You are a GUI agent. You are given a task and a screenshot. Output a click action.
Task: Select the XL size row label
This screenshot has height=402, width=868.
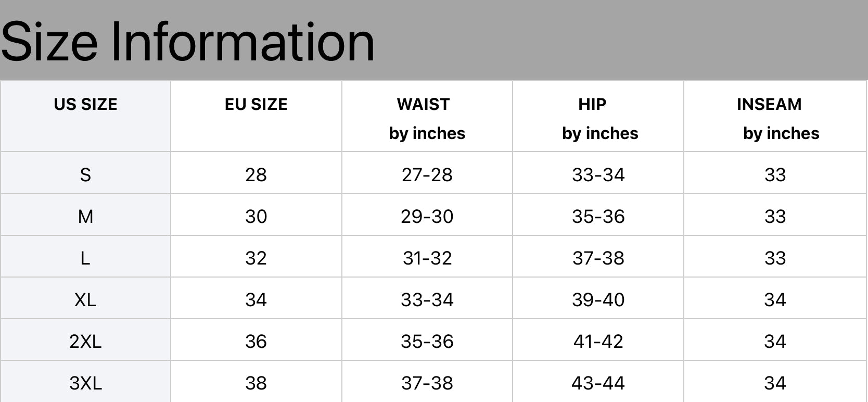pos(86,300)
